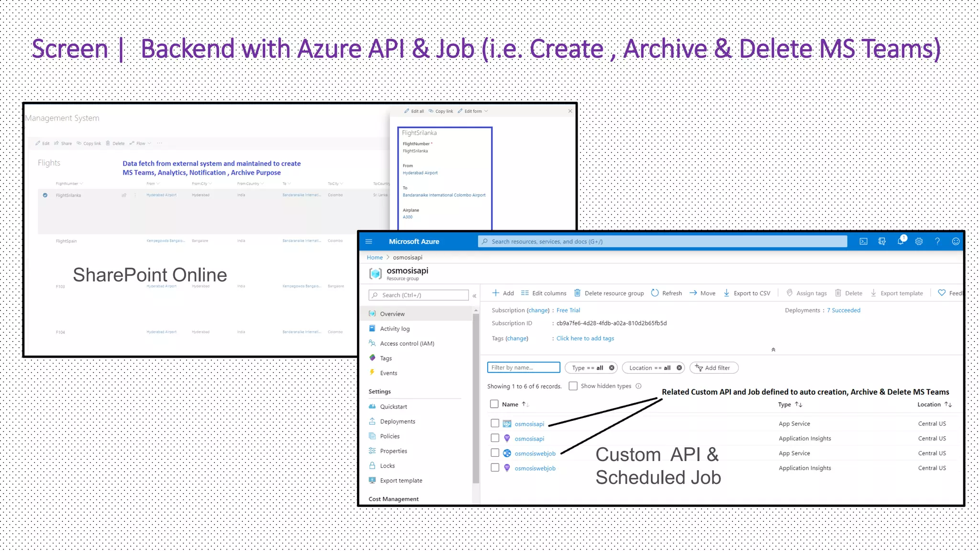Image resolution: width=980 pixels, height=551 pixels.
Task: Open Edit form dropdown in SharePoint panel
Action: pos(473,111)
